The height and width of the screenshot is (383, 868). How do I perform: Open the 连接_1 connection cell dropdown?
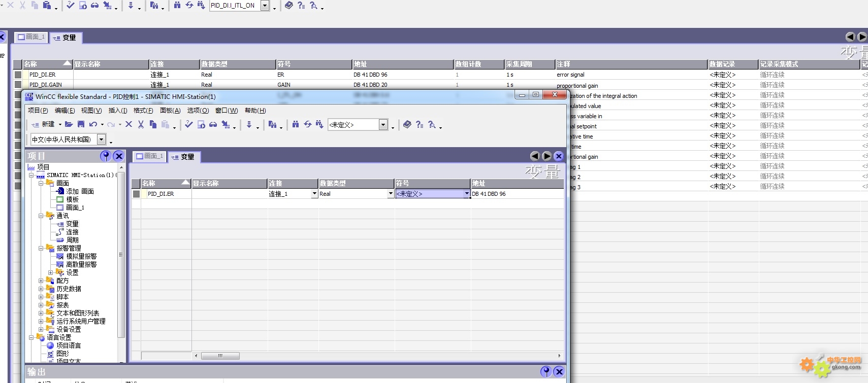coord(314,194)
